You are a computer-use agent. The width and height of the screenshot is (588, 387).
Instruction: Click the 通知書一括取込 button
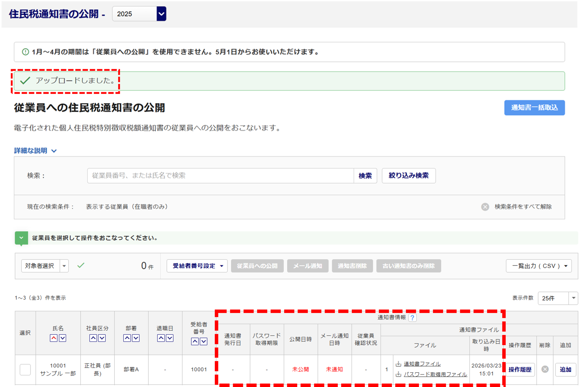[534, 108]
